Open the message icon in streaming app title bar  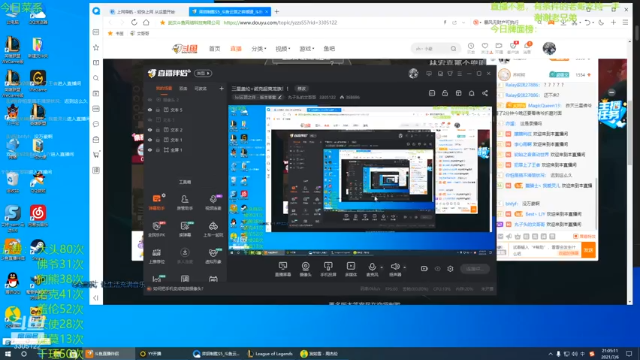pyautogui.click(x=429, y=73)
